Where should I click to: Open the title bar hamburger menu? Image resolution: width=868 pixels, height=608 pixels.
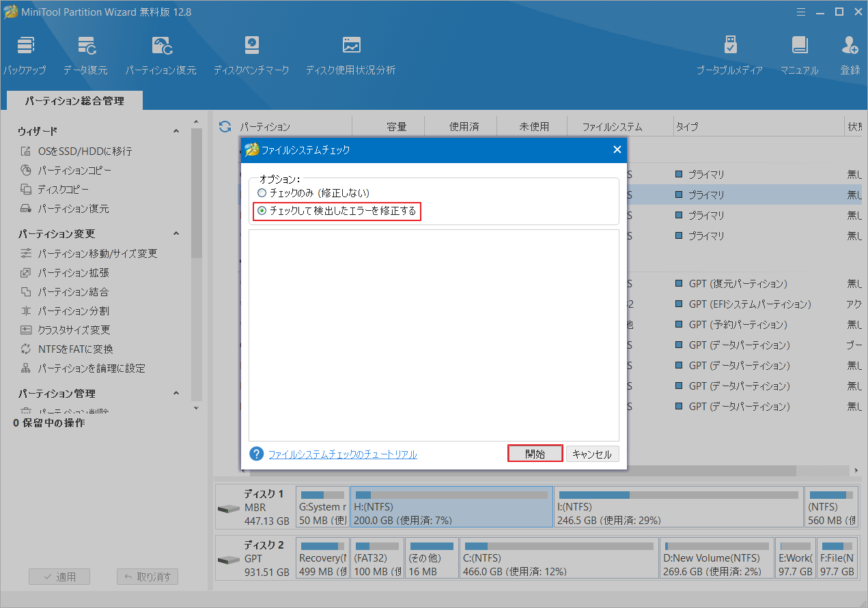pos(802,11)
